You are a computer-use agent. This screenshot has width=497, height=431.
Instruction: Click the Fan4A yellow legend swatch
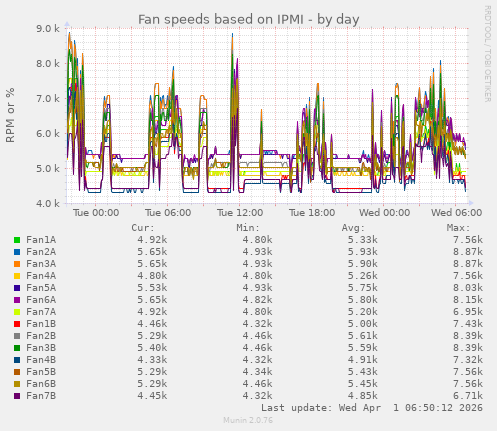click(x=17, y=276)
